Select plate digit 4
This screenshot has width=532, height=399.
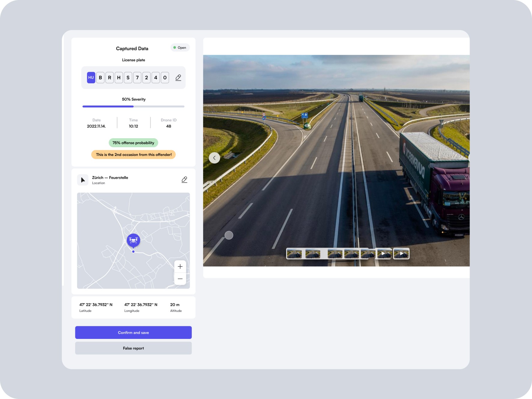pyautogui.click(x=156, y=78)
